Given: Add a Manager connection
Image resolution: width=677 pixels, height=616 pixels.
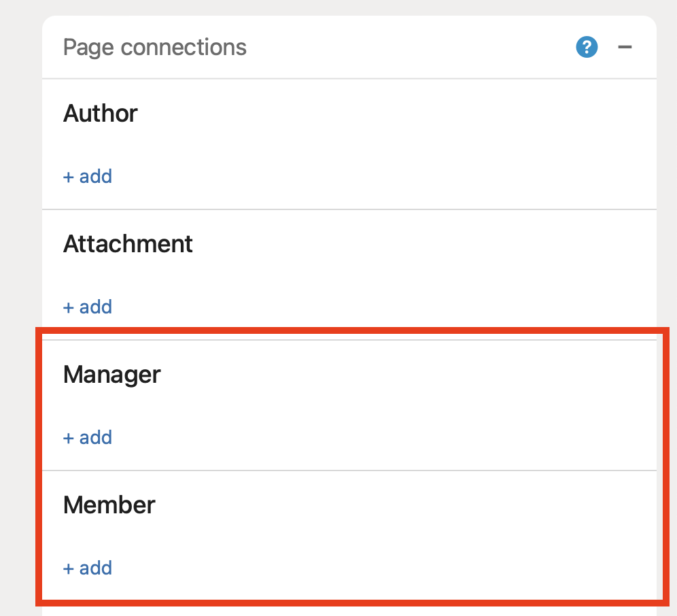Looking at the screenshot, I should 88,438.
